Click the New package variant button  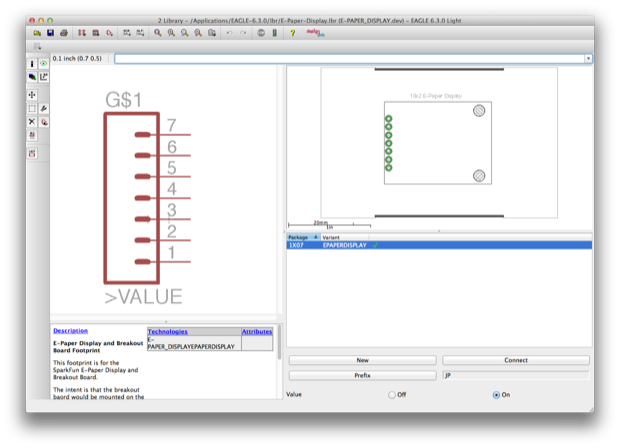click(363, 360)
